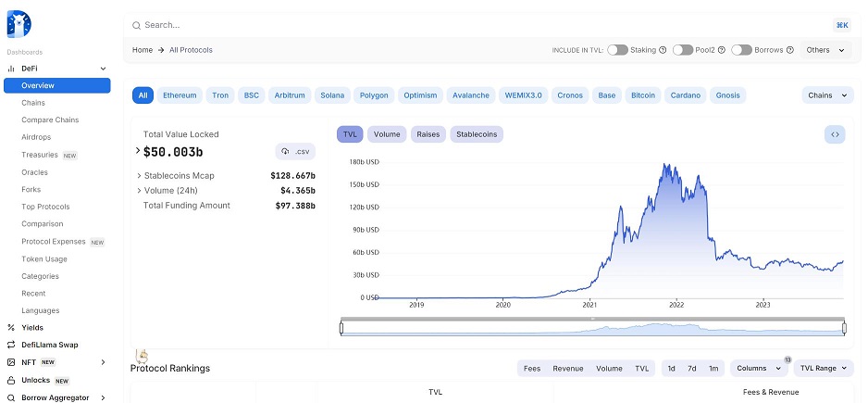This screenshot has width=868, height=403.
Task: Open the Chains dropdown
Action: (826, 95)
